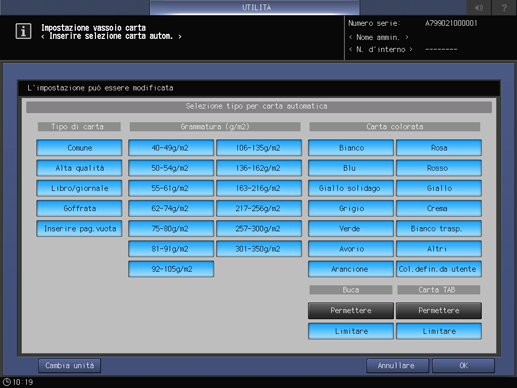This screenshot has height=388, width=517.
Task: Set Buca to Limitare
Action: [x=351, y=331]
